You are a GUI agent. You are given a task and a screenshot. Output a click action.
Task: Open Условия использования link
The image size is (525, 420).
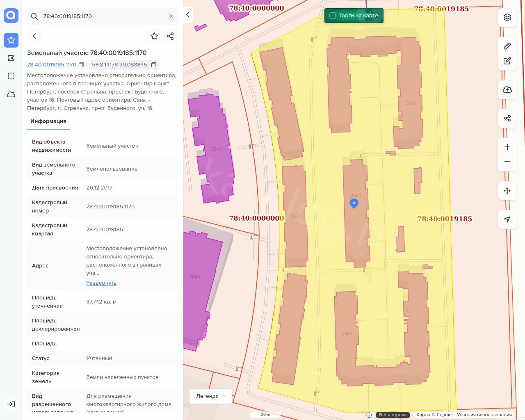click(484, 415)
